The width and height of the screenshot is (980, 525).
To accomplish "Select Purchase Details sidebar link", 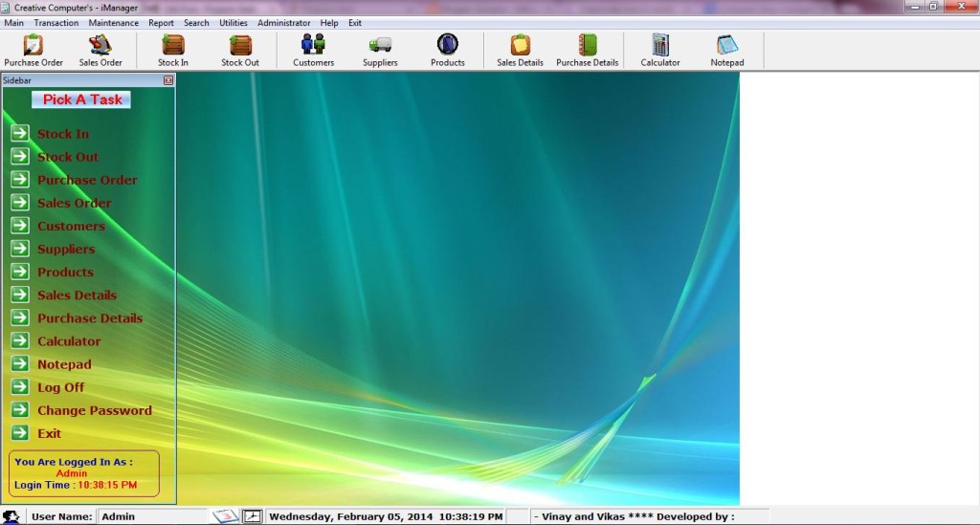I will [90, 318].
